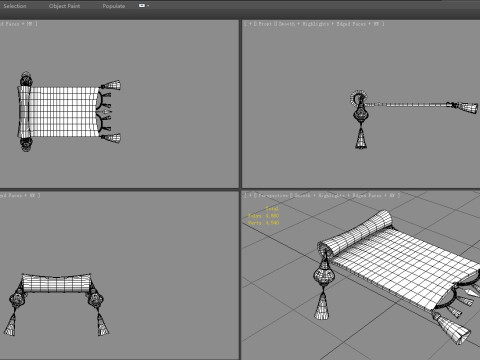Click the yellow Total statistics heading
Screen dimensions: 480x360
point(272,209)
